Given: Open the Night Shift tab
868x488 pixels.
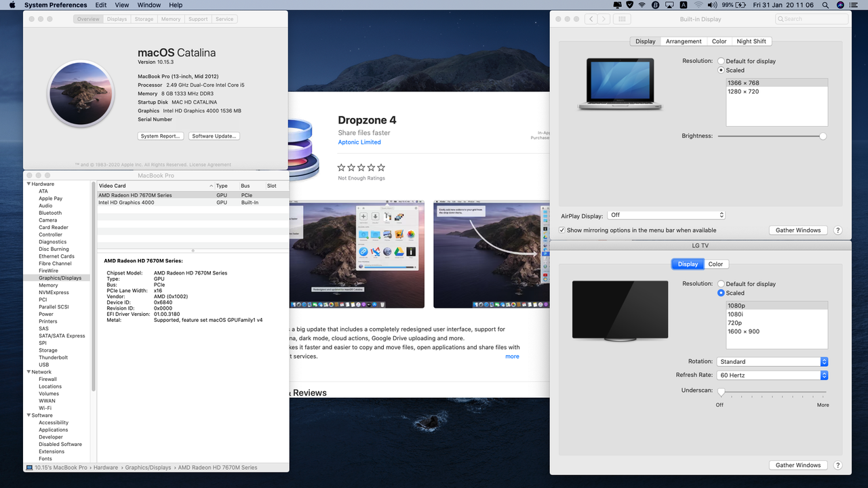Looking at the screenshot, I should pyautogui.click(x=751, y=41).
